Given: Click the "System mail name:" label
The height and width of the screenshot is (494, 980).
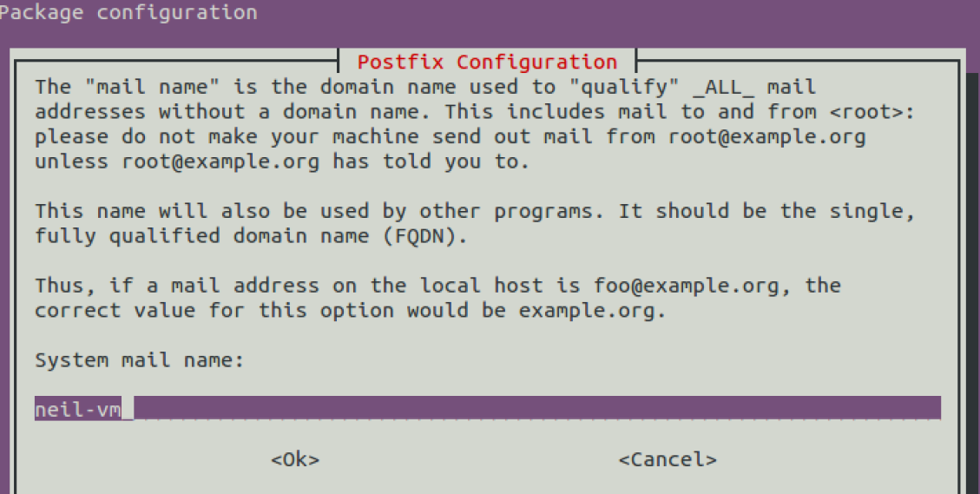Looking at the screenshot, I should (140, 359).
